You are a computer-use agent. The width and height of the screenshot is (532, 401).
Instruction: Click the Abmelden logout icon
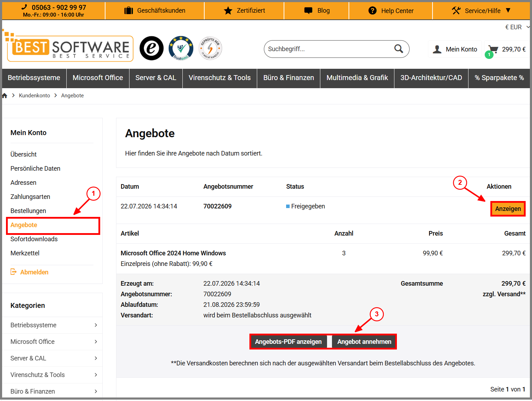tap(13, 272)
